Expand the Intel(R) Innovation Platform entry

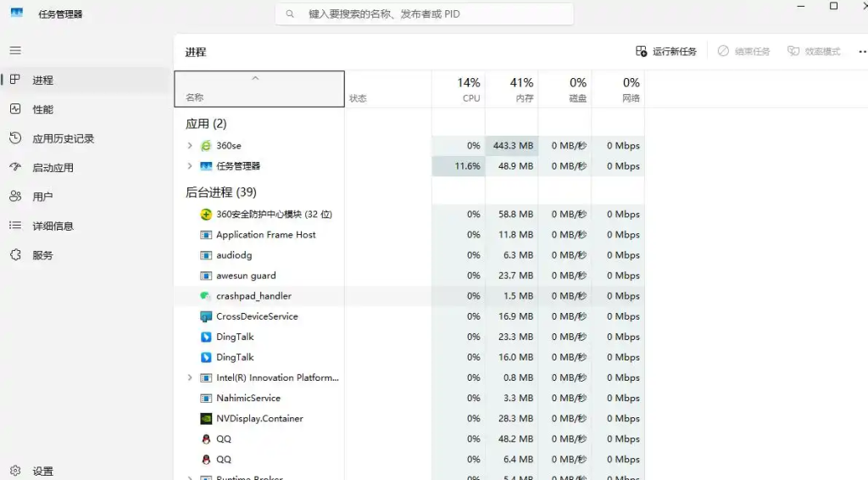click(190, 378)
